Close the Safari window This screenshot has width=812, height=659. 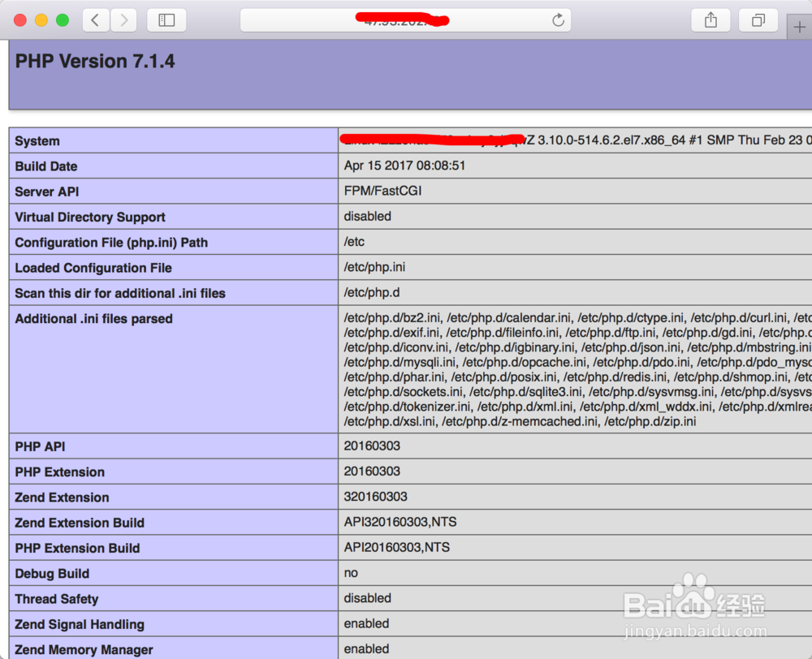(20, 20)
